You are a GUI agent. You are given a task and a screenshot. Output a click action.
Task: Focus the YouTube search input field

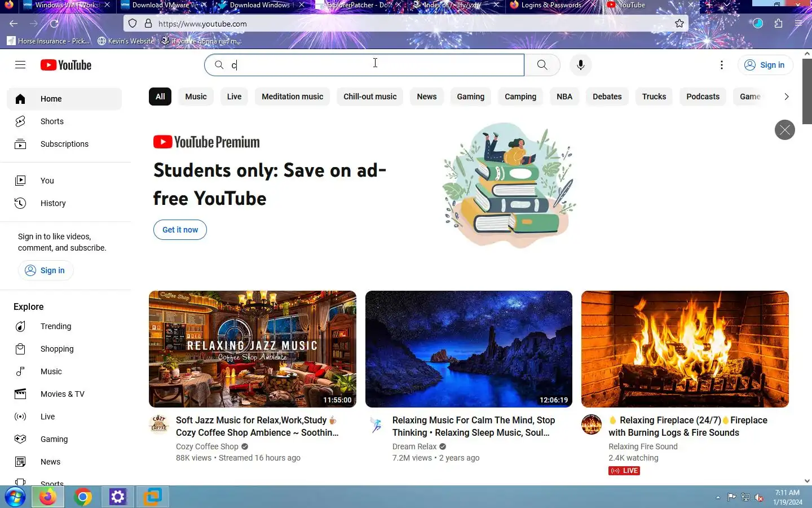(364, 65)
